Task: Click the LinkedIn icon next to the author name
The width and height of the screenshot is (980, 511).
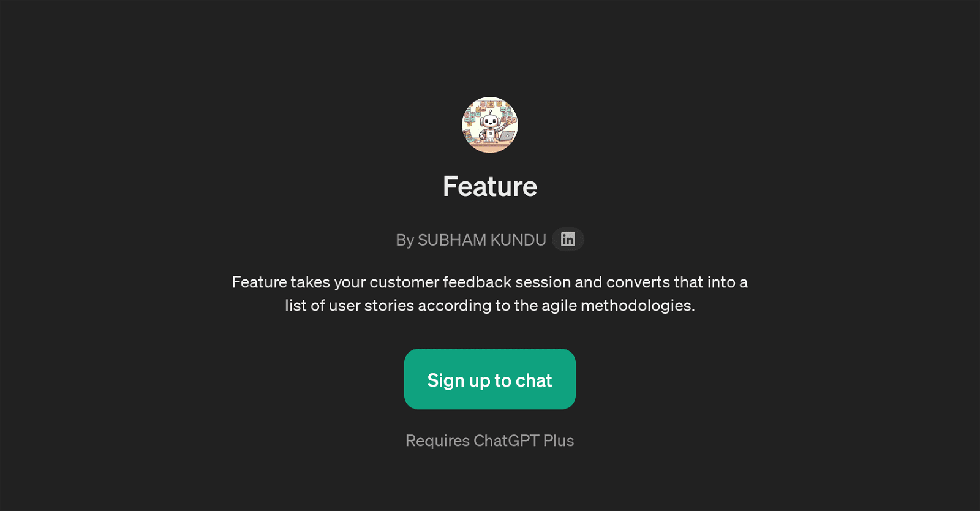Action: [567, 239]
